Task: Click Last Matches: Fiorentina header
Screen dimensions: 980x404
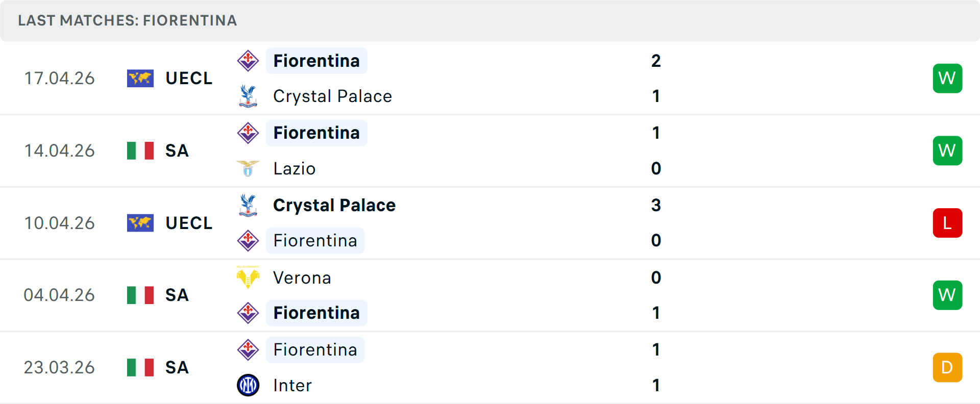Action: 128,20
